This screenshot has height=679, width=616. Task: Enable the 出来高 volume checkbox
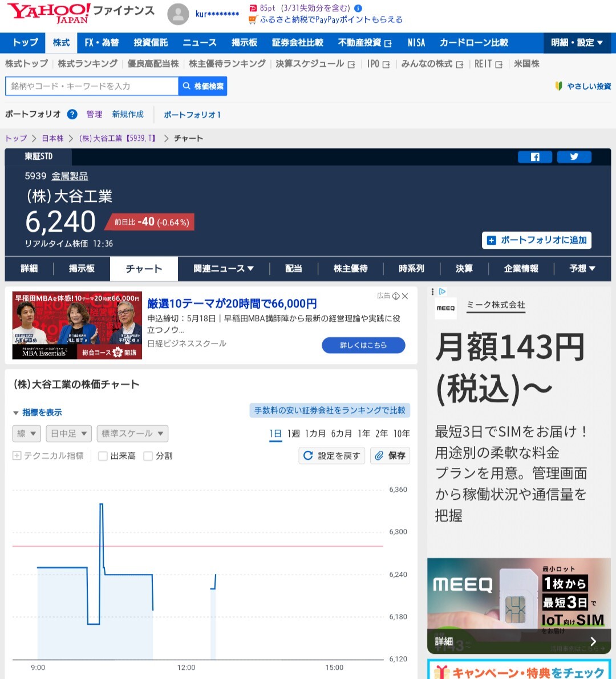(103, 456)
